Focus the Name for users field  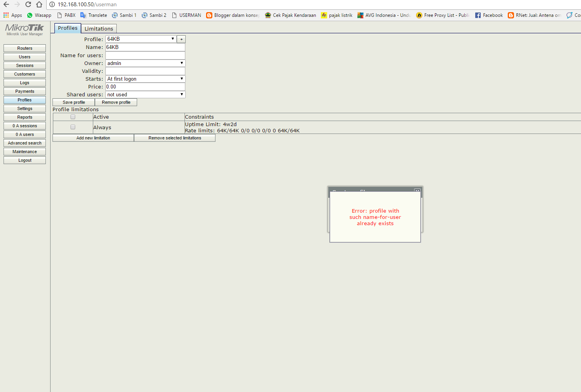click(145, 55)
